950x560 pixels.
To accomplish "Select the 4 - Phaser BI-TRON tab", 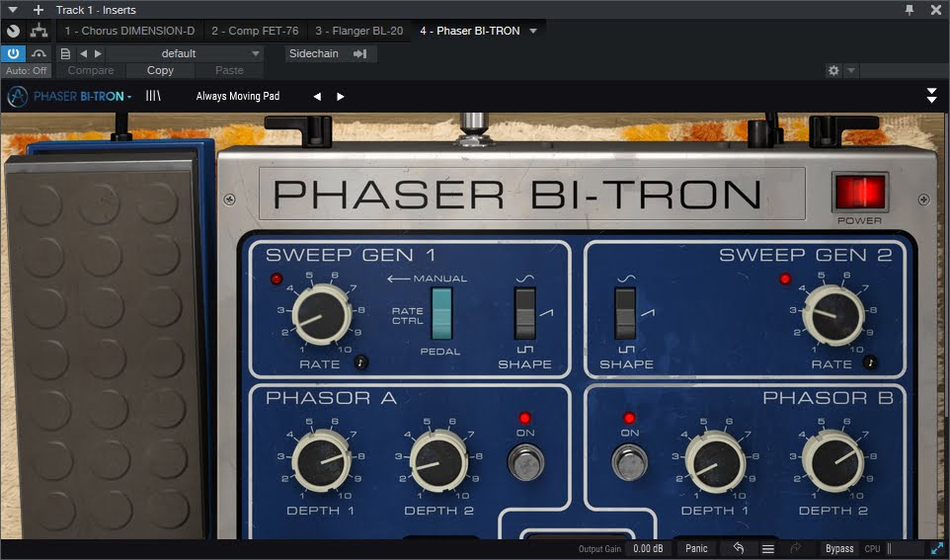I will 470,31.
